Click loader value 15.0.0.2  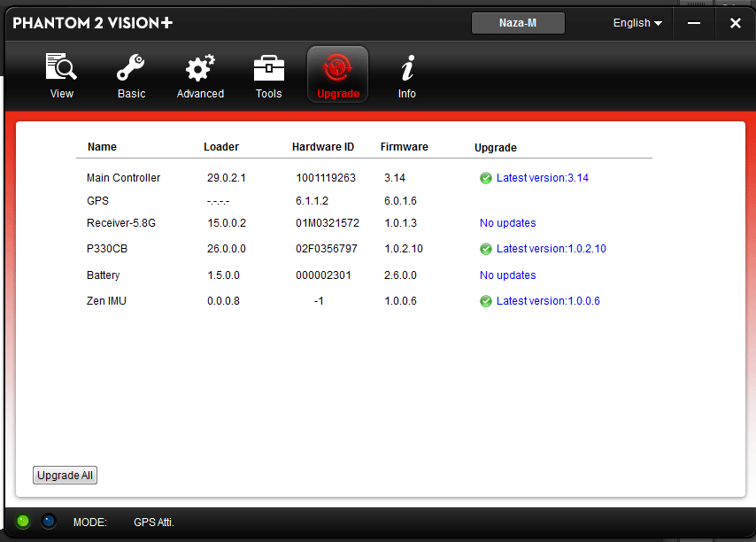point(227,223)
